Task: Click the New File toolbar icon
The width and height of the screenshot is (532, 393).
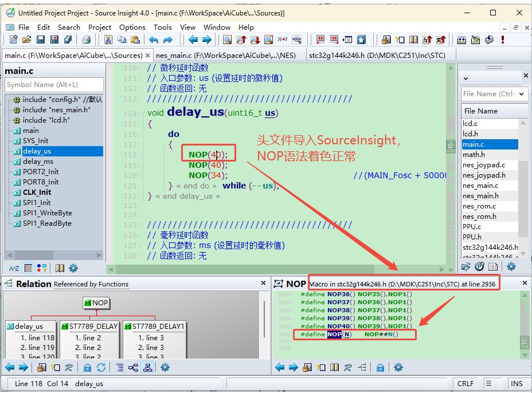Action: (14, 40)
